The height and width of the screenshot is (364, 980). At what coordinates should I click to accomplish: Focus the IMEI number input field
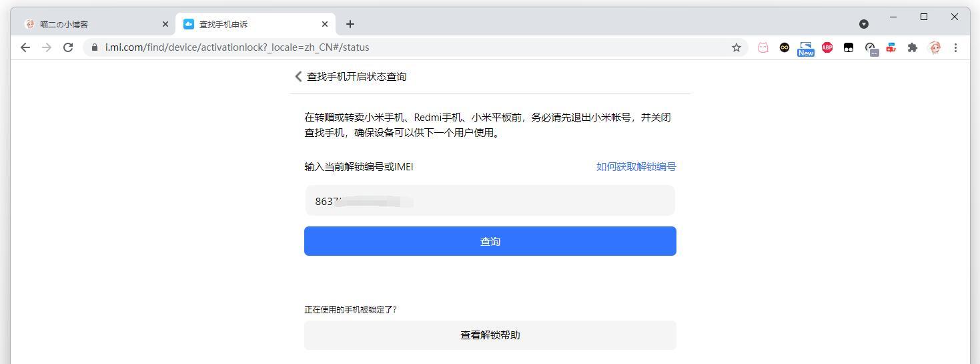[x=490, y=201]
